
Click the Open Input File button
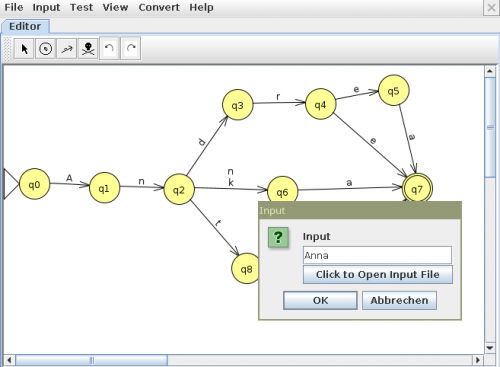coord(378,274)
